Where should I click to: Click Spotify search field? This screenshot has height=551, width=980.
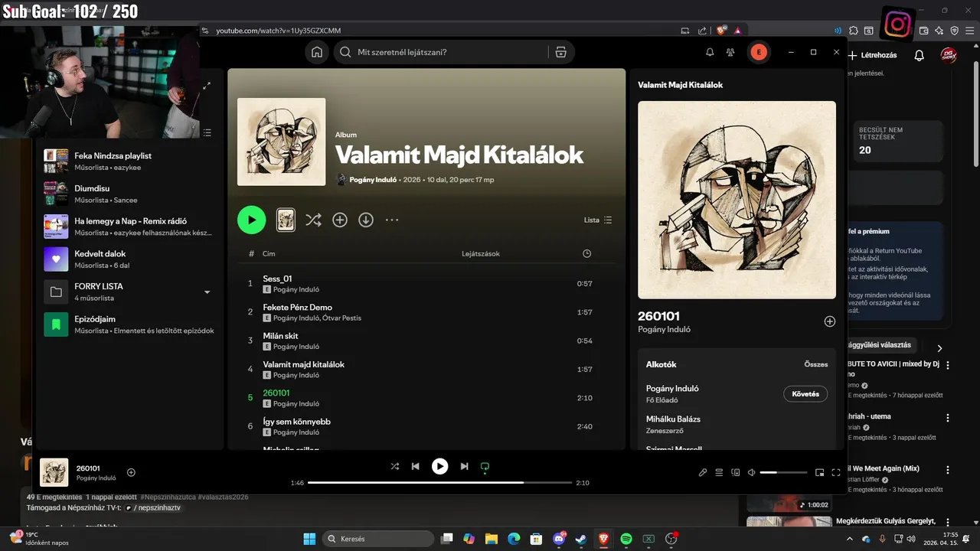(x=452, y=52)
